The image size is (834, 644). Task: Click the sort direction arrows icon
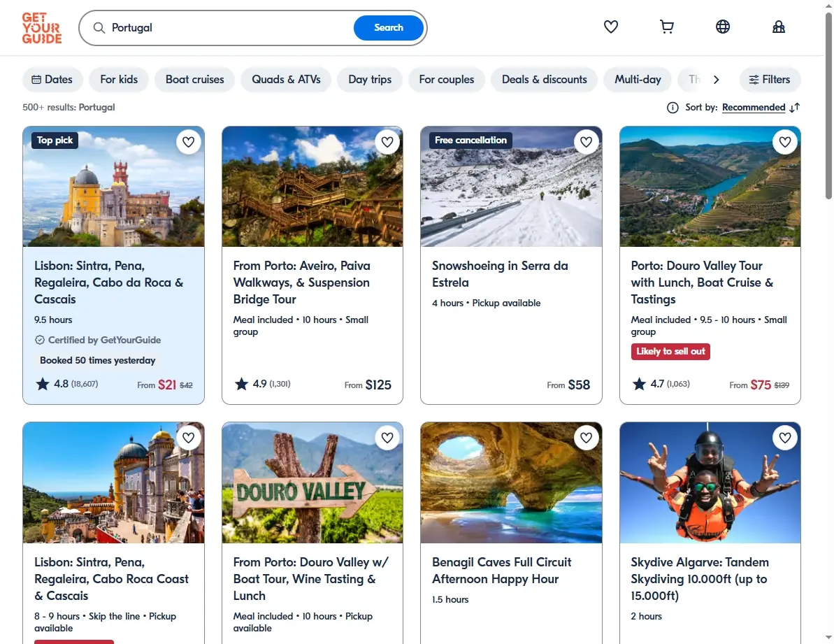tap(795, 108)
